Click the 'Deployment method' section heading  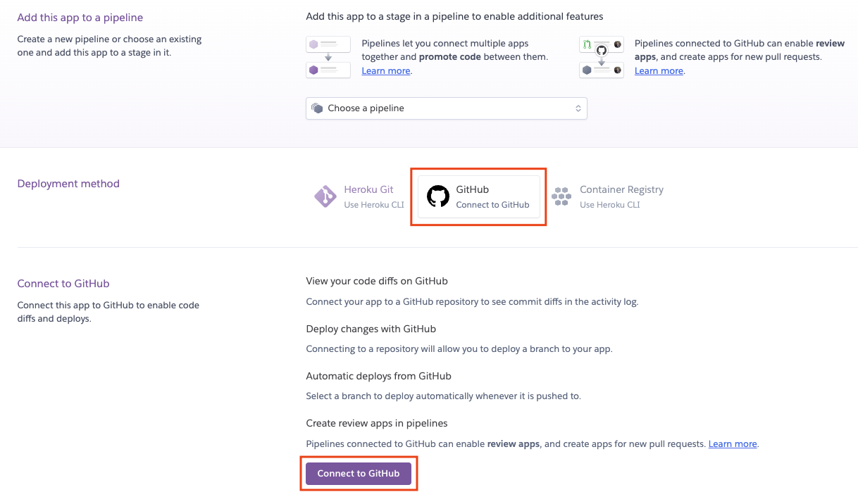click(68, 184)
